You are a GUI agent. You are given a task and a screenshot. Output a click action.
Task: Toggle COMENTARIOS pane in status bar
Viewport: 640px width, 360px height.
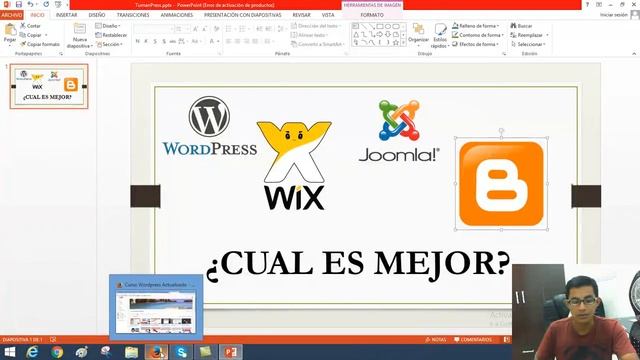click(x=473, y=340)
